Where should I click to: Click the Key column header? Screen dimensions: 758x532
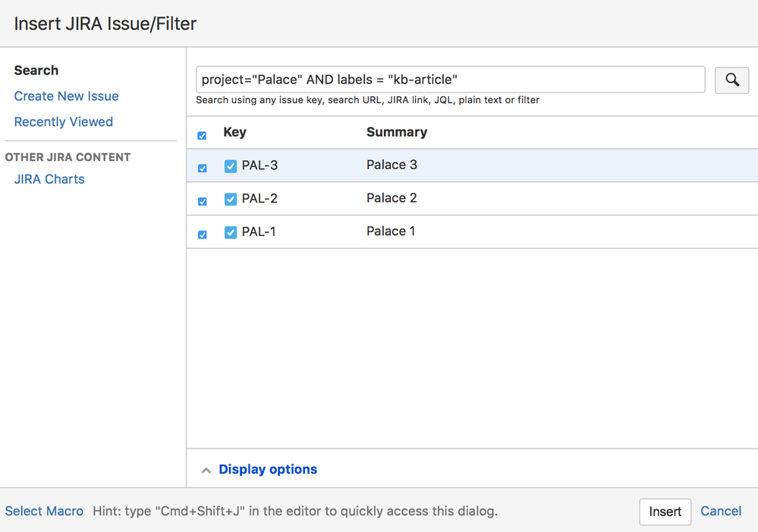point(235,132)
